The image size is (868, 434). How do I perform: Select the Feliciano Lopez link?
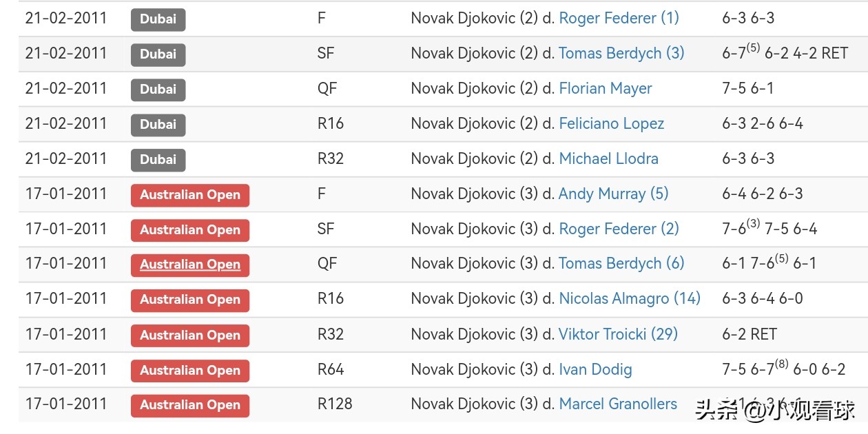click(x=611, y=123)
